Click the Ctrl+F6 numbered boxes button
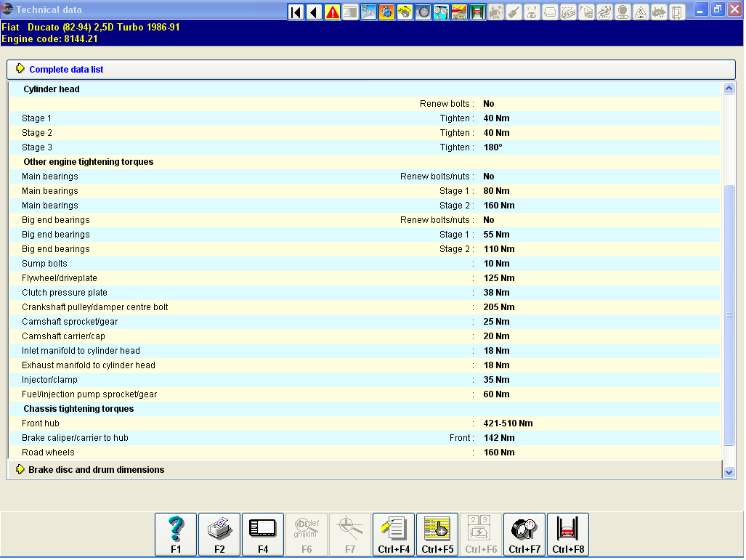The width and height of the screenshot is (746, 560). pyautogui.click(x=481, y=535)
